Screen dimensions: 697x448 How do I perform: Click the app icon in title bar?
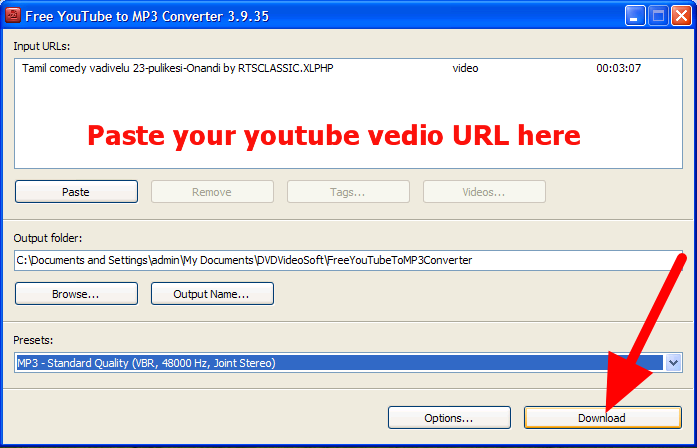12,16
